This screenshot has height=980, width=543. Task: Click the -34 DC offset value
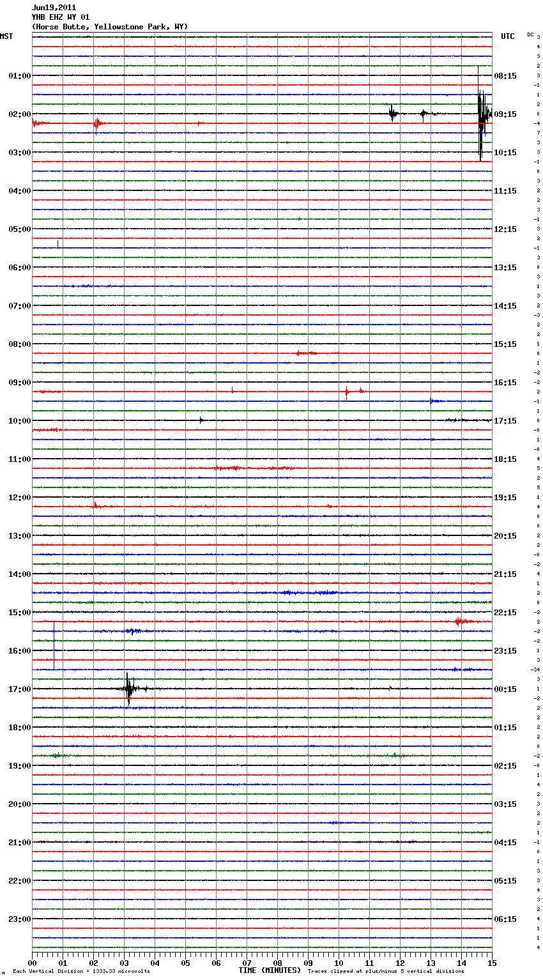click(x=535, y=670)
